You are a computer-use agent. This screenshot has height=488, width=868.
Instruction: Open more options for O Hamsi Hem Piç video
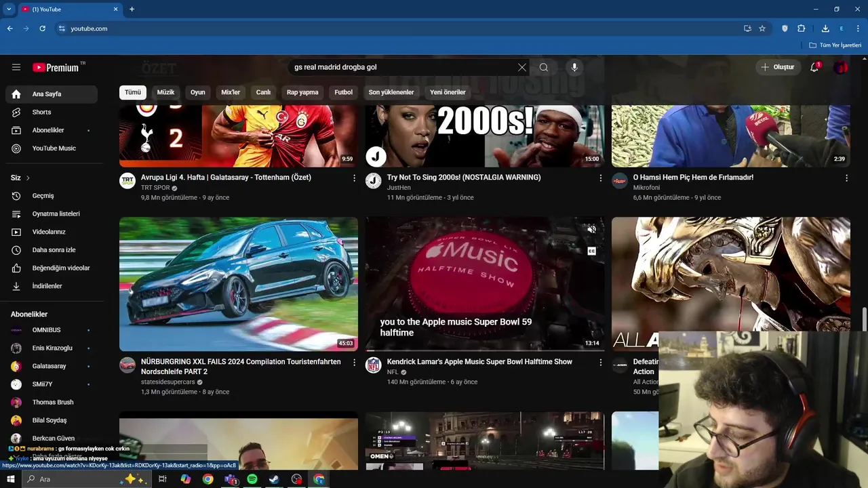[846, 178]
